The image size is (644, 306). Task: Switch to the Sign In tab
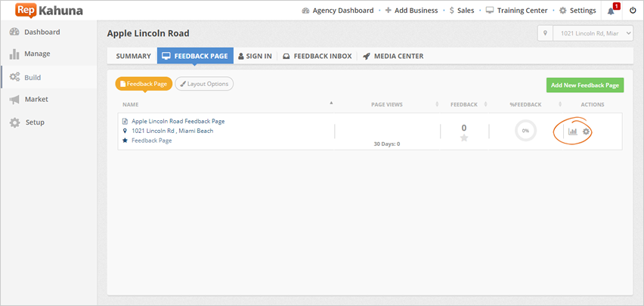tap(255, 56)
